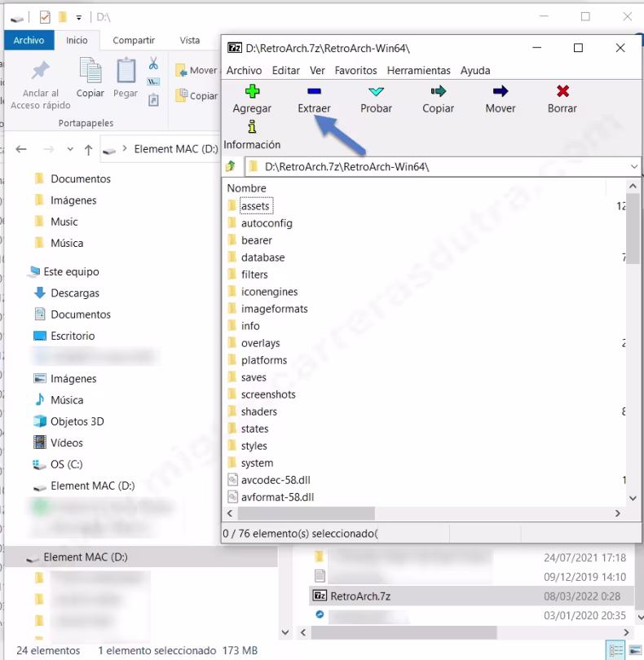
Task: Click the forward navigation arrow in Explorer
Action: pyautogui.click(x=49, y=149)
